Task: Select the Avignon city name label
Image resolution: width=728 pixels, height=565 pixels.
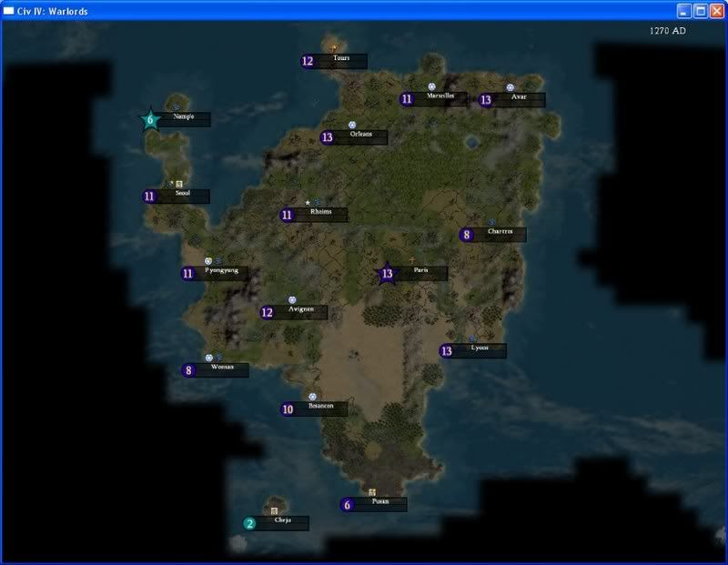Action: click(301, 309)
